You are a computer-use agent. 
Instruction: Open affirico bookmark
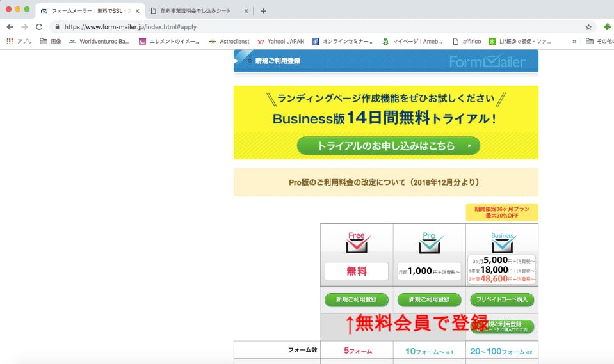click(x=466, y=41)
